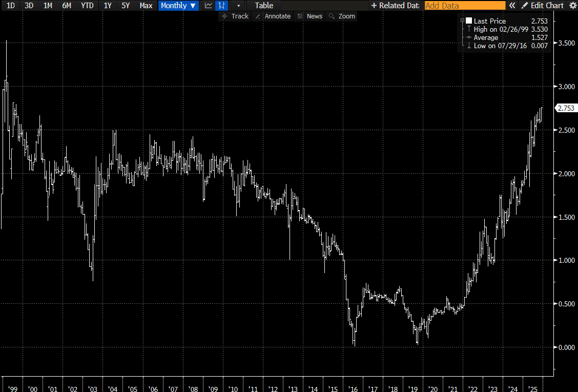Select the 5Y time range
This screenshot has width=578, height=392.
pos(126,6)
